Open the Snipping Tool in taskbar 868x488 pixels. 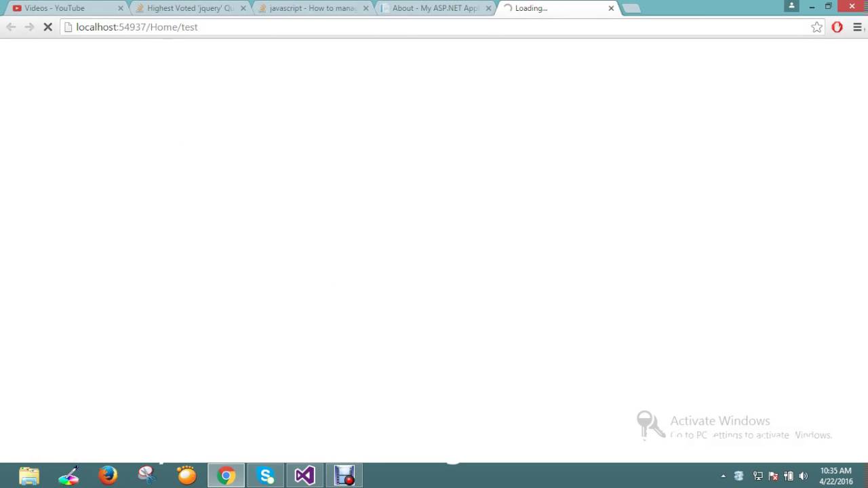pyautogui.click(x=147, y=476)
